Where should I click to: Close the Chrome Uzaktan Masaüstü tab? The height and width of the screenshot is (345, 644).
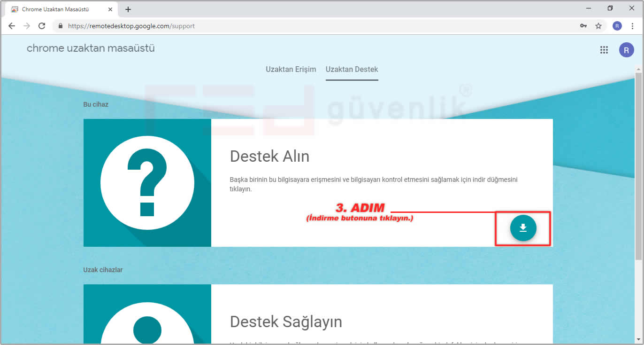[x=110, y=9]
